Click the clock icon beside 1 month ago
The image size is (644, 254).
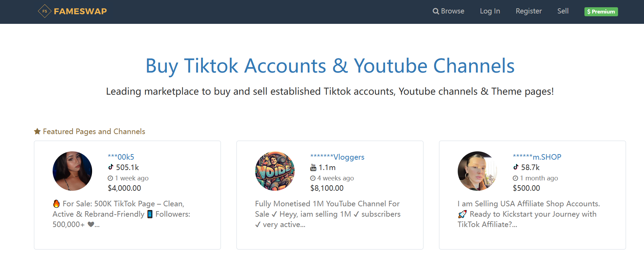coord(516,178)
